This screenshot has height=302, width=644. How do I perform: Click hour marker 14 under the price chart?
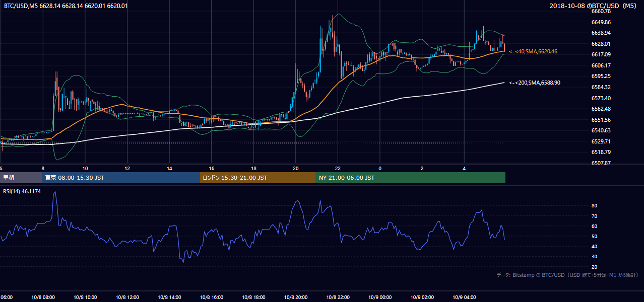(169, 169)
